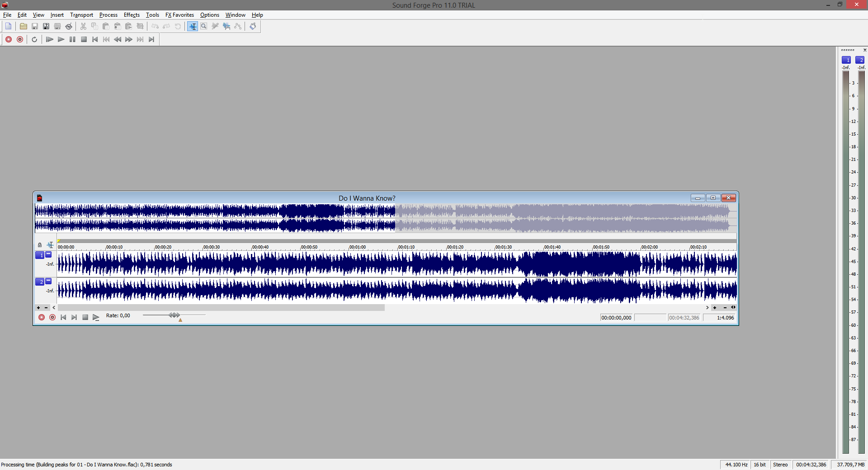The height and width of the screenshot is (470, 868).
Task: Click the Render As toolbar icon
Action: (57, 26)
